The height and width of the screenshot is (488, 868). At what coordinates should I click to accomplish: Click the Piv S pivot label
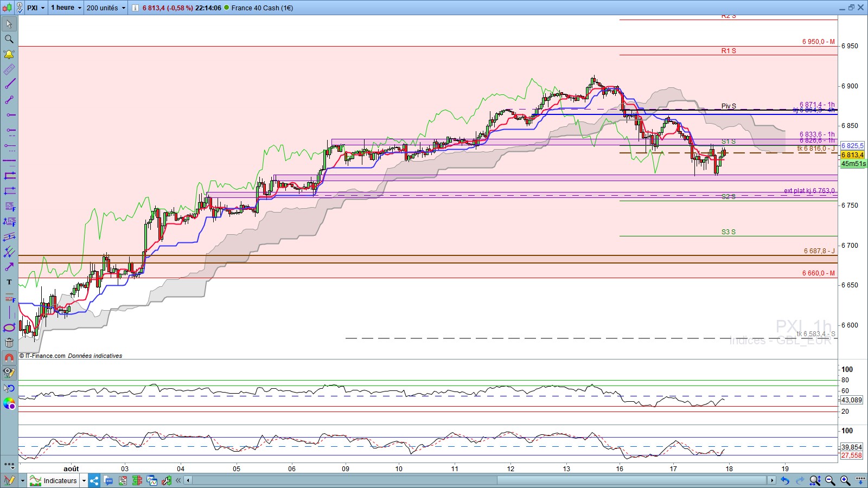coord(729,106)
